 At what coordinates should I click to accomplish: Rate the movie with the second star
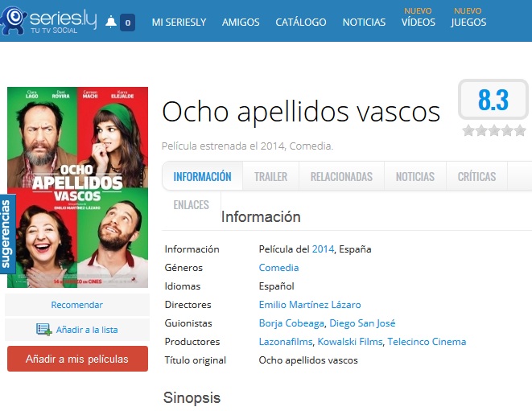[x=481, y=130]
